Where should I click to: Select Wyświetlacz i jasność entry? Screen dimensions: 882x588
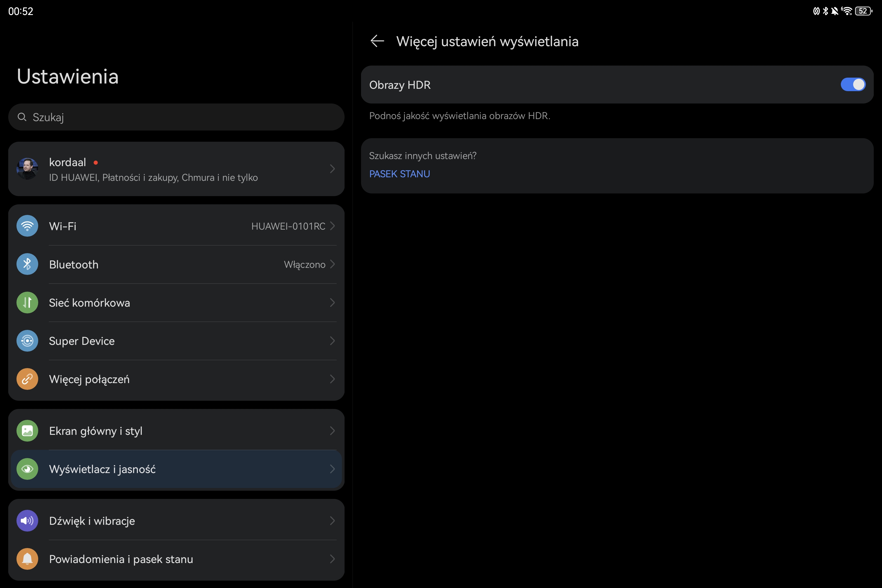pyautogui.click(x=176, y=469)
